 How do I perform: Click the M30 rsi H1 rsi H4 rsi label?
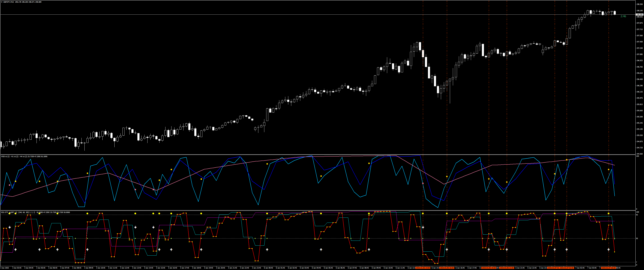(14, 157)
